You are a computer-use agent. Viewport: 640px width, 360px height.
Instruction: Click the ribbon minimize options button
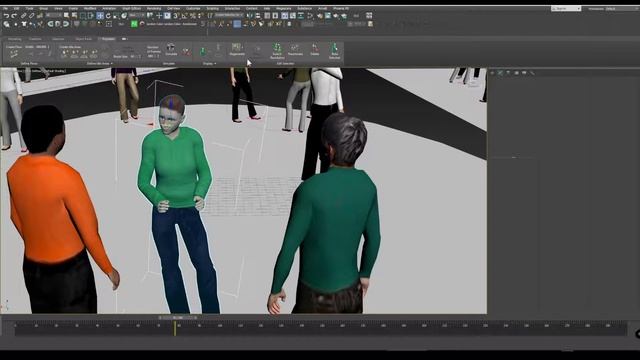[124, 39]
